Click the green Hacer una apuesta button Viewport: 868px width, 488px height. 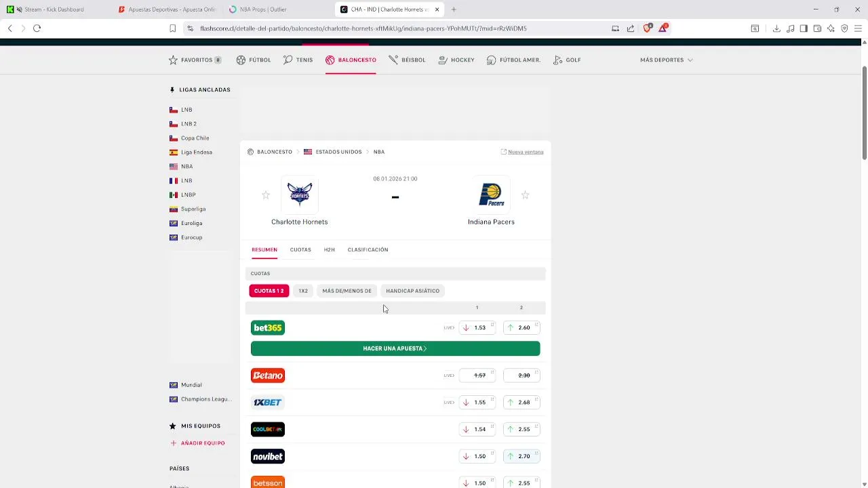click(395, 348)
